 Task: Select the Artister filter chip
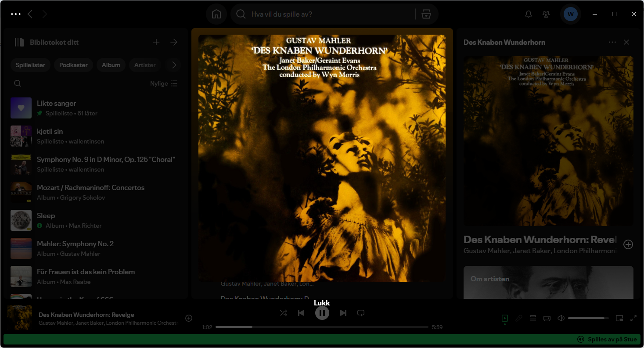(x=145, y=65)
